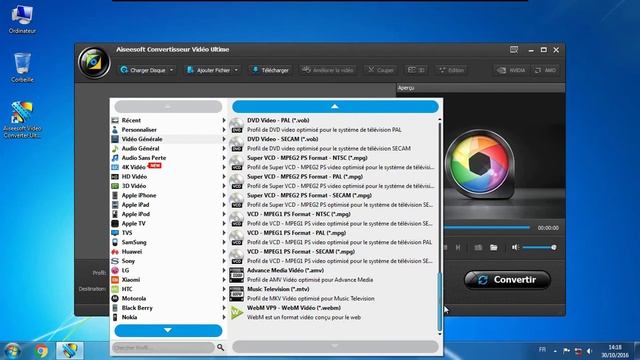Expand the Nokia submenu arrow

(x=224, y=317)
